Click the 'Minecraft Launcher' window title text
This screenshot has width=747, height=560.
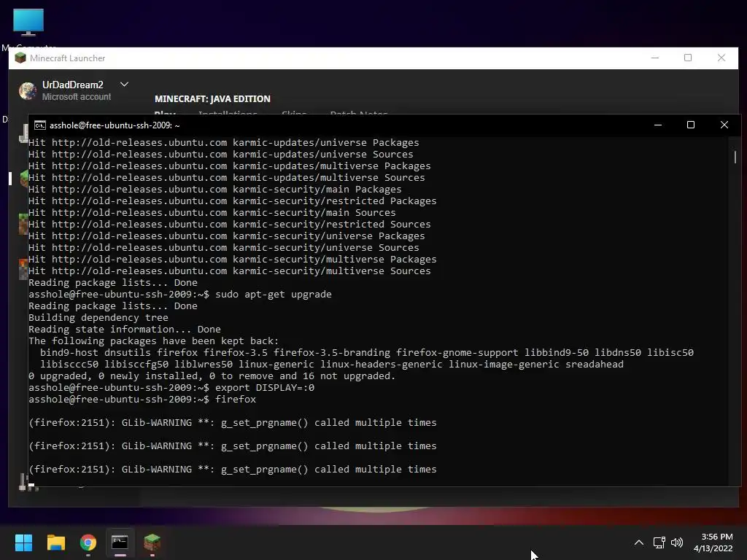[68, 58]
